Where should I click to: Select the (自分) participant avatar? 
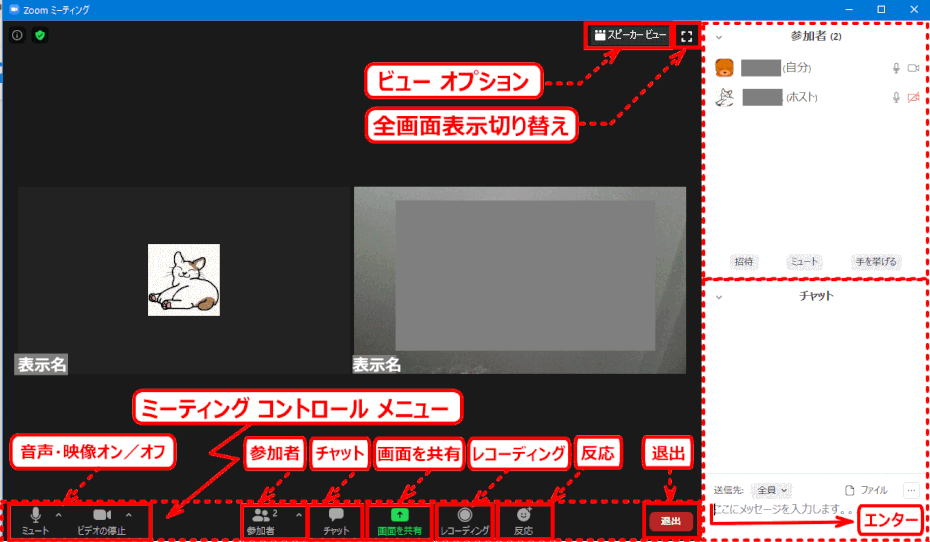[x=724, y=68]
